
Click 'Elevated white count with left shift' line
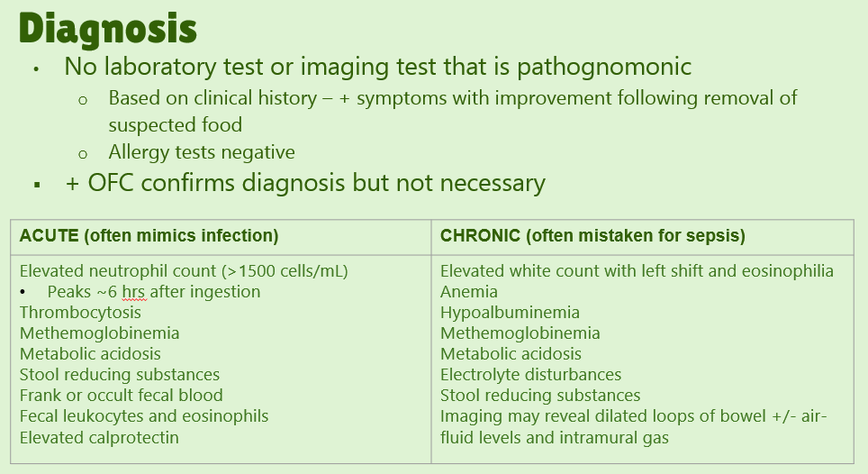tap(636, 270)
